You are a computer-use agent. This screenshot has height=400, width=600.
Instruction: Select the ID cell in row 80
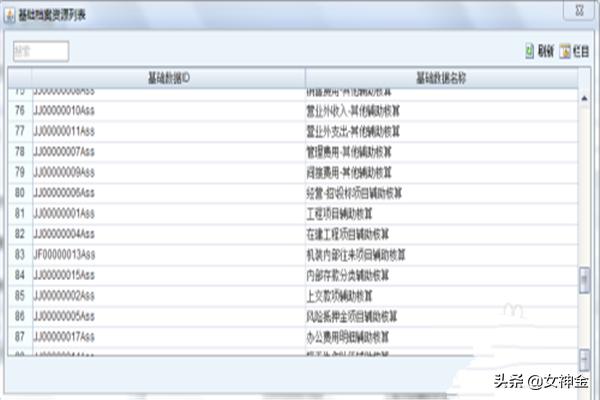tap(169, 193)
